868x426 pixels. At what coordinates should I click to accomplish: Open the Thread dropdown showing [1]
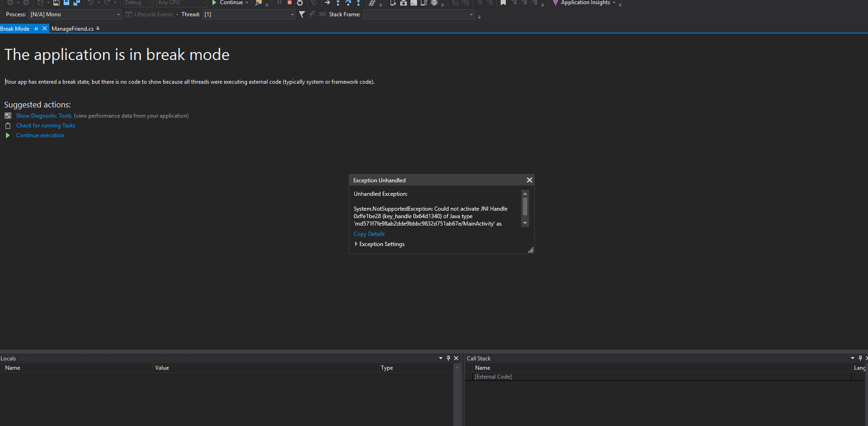click(x=249, y=14)
